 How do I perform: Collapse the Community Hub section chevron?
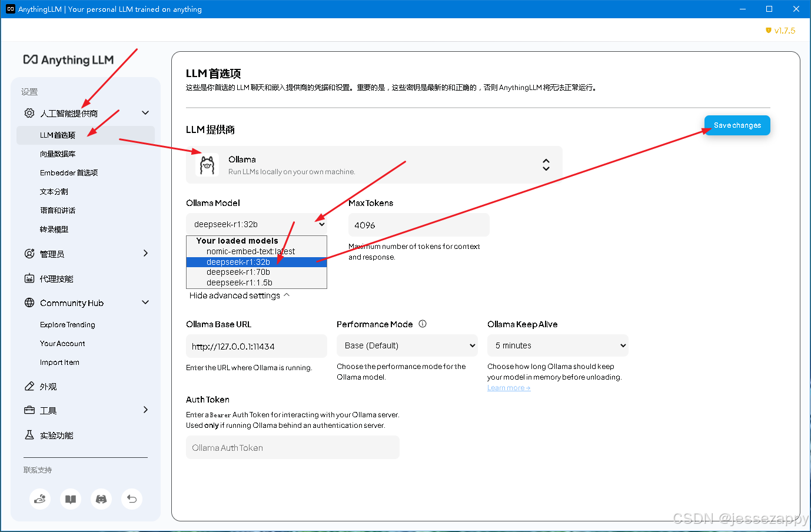[x=145, y=302]
